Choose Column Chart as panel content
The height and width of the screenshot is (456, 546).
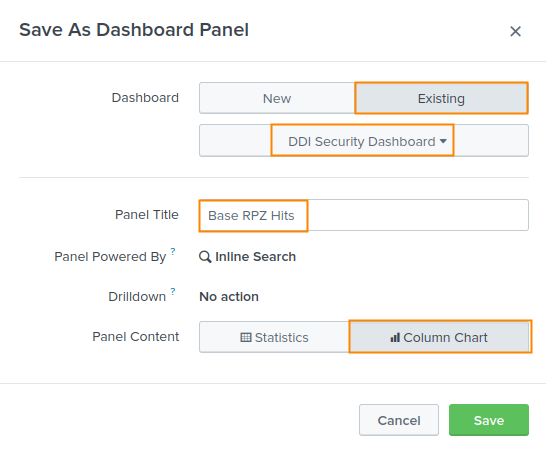point(440,337)
